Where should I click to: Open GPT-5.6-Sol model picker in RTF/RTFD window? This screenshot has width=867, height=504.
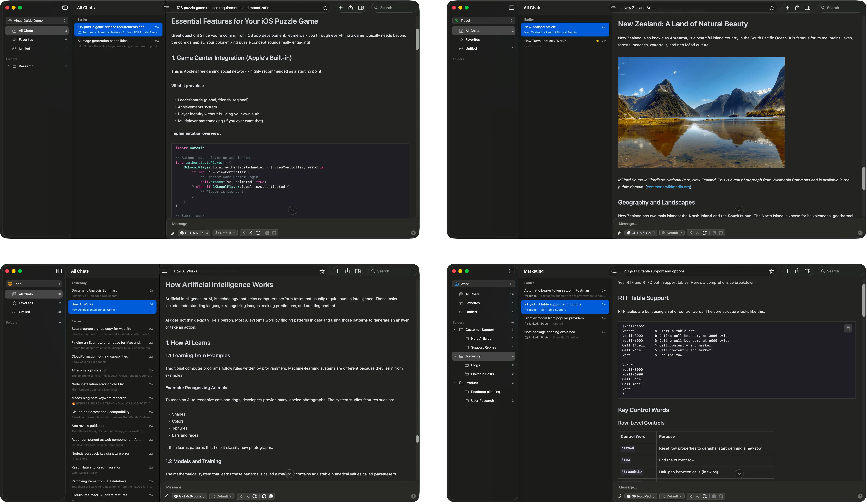click(641, 496)
